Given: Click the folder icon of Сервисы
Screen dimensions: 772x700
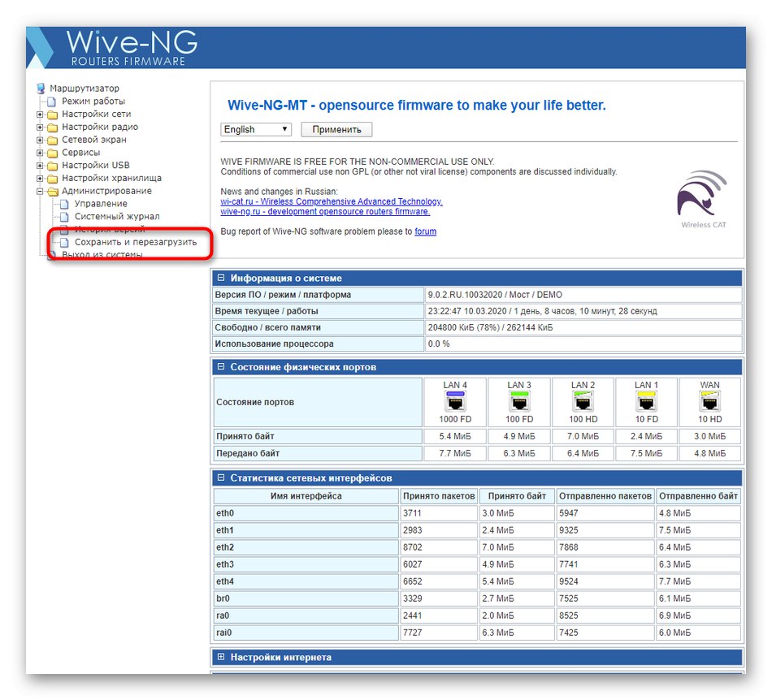Looking at the screenshot, I should (x=52, y=153).
